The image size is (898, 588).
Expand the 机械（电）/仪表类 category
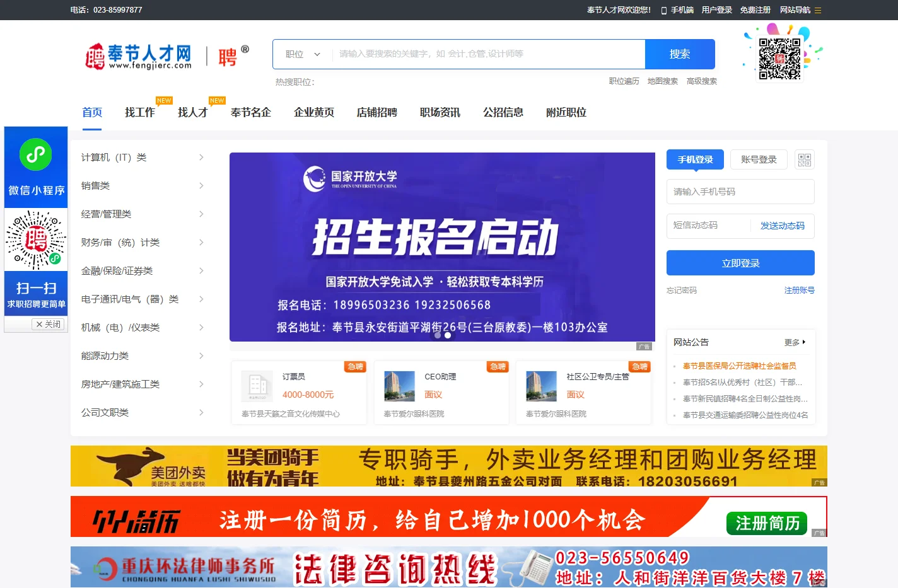[143, 328]
